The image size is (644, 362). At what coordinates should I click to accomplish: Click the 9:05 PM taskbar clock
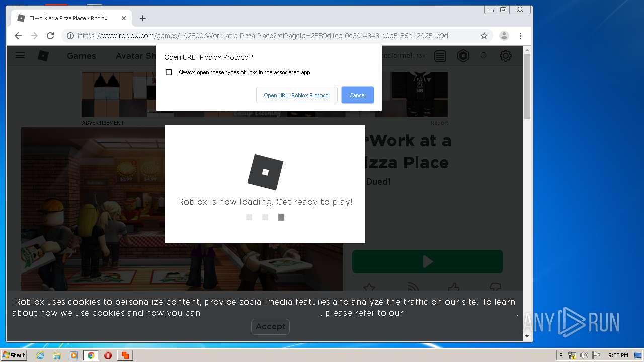tap(618, 355)
